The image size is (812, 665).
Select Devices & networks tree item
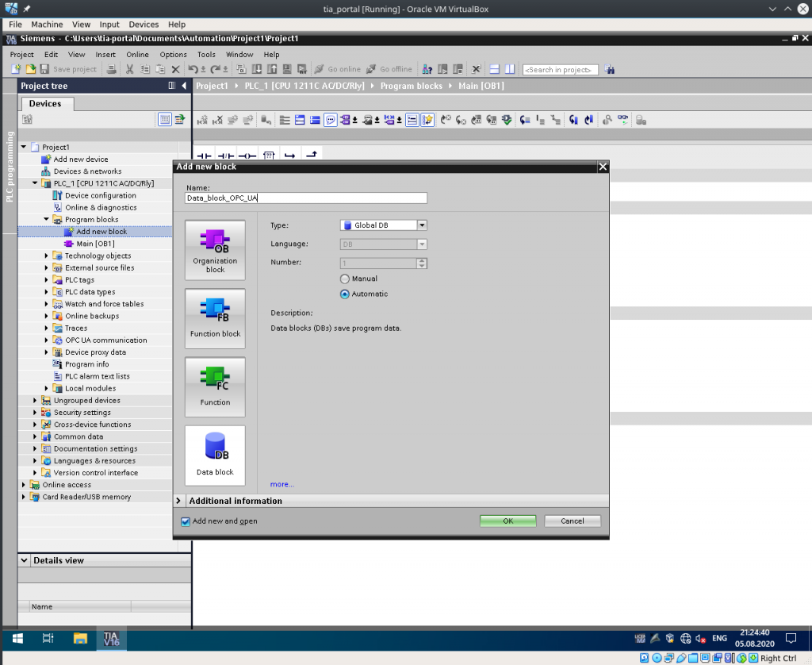[87, 171]
